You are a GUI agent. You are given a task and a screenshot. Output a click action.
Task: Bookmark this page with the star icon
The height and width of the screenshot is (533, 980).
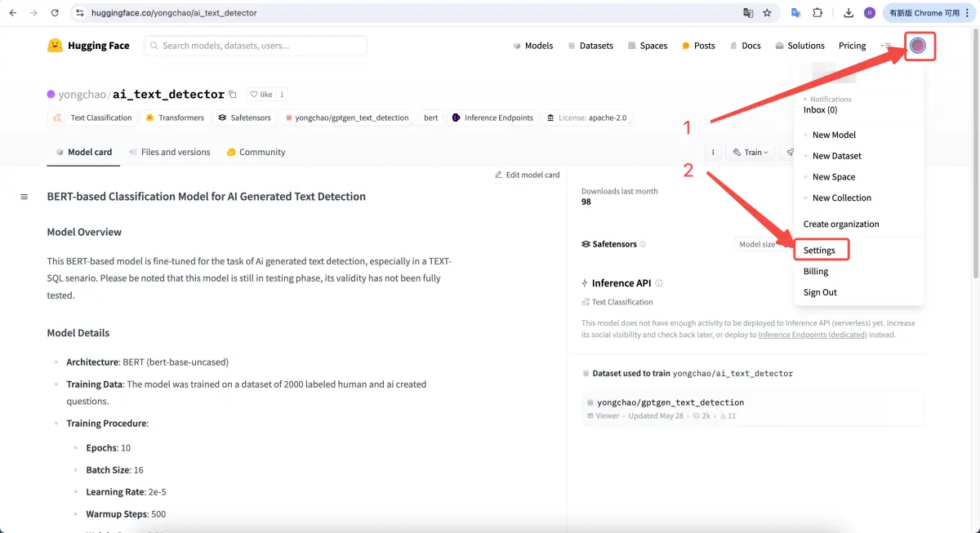(767, 13)
